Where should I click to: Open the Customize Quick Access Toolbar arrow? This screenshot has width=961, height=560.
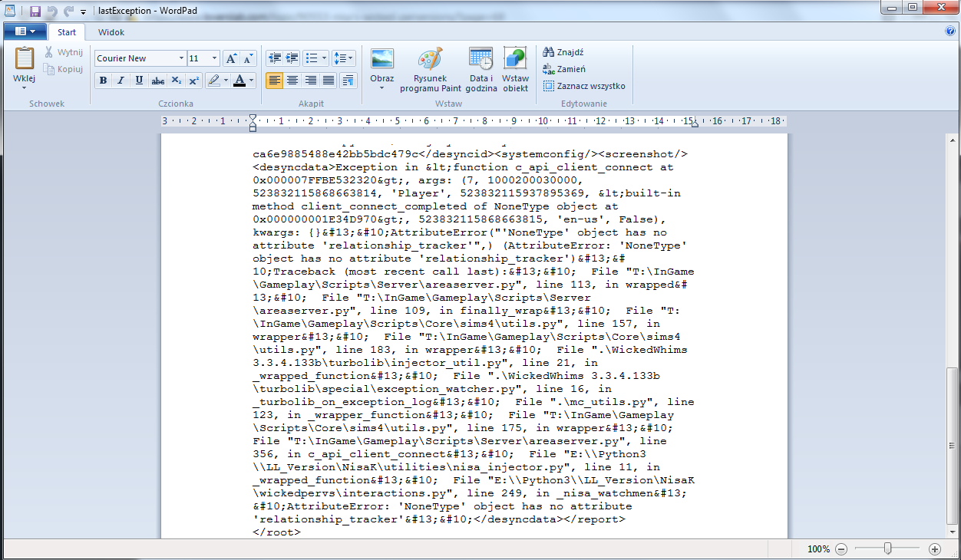83,12
